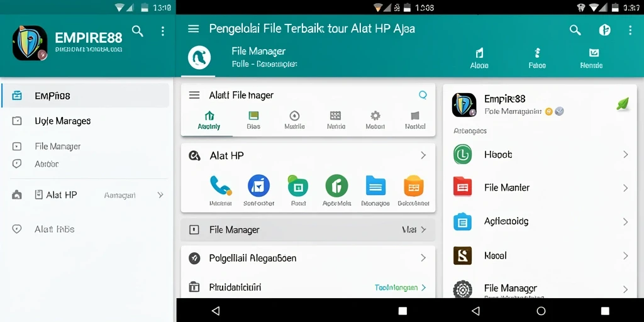Launch the green Aptx Mele app icon

tap(337, 186)
